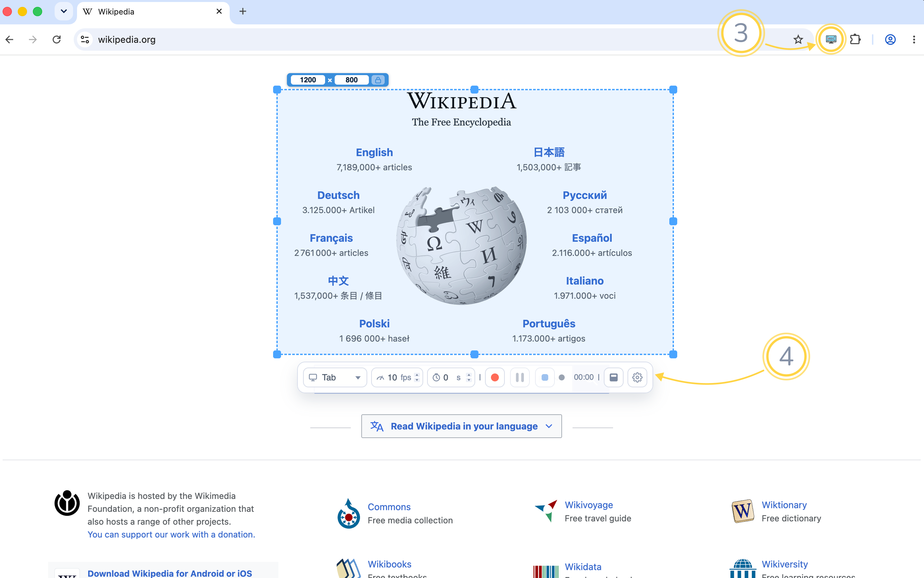
Task: Open a new tab with plus button
Action: tap(243, 11)
